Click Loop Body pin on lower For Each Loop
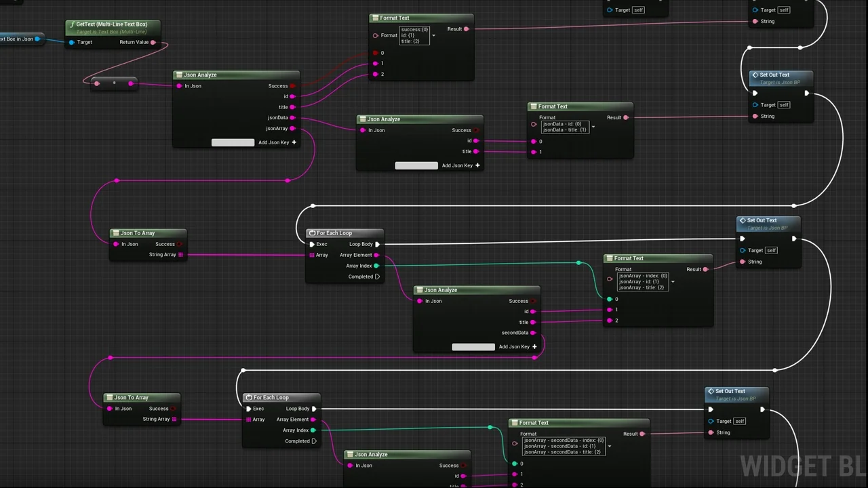This screenshot has height=488, width=868. coord(314,409)
